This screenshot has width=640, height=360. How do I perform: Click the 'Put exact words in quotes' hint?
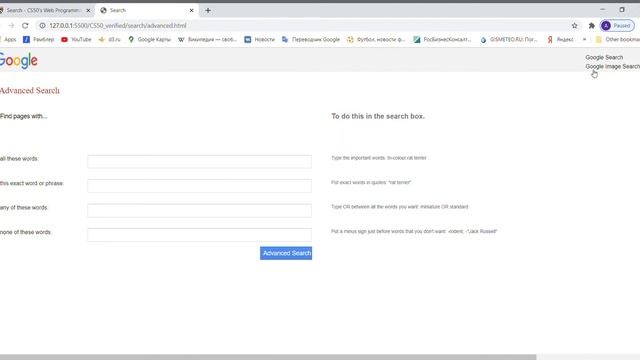(x=371, y=182)
